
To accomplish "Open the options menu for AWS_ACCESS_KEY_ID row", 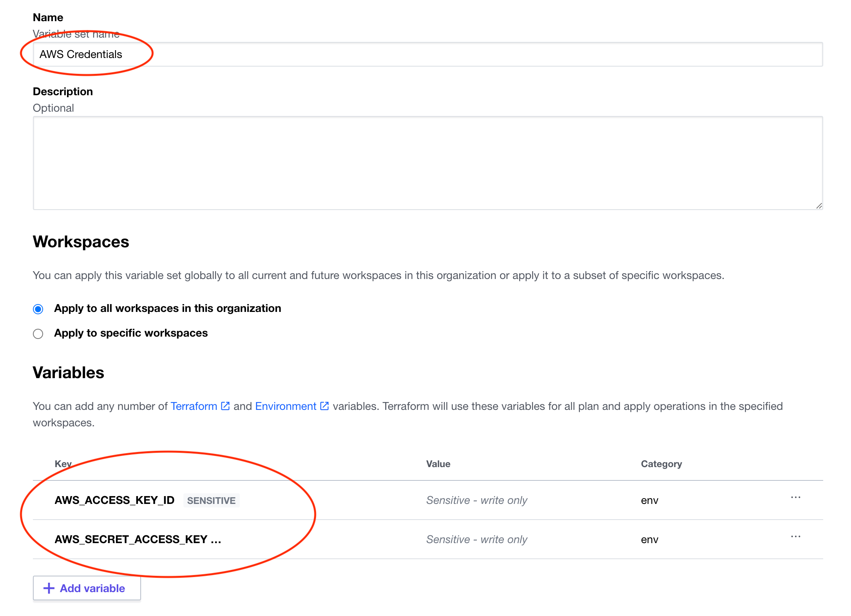I will click(x=795, y=498).
